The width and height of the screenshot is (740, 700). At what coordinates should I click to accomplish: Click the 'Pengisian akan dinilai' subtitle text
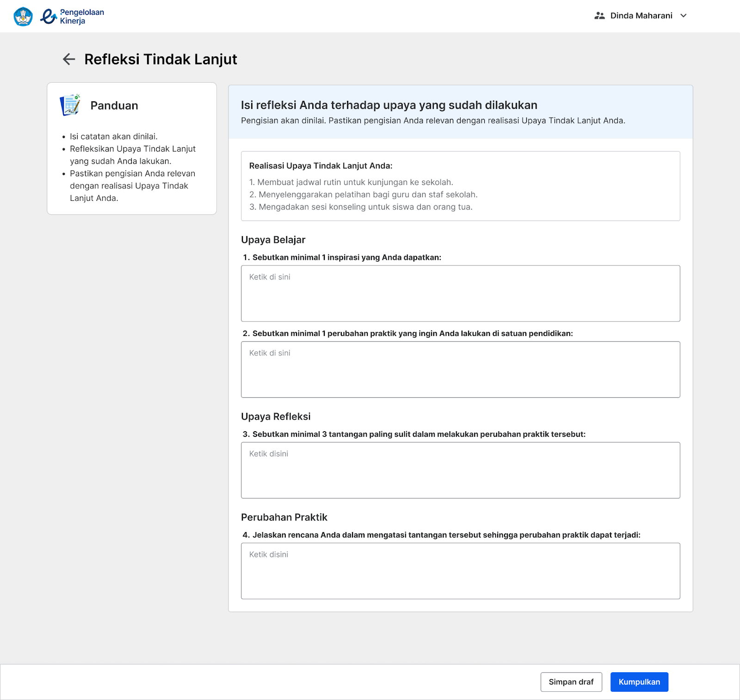(x=433, y=121)
